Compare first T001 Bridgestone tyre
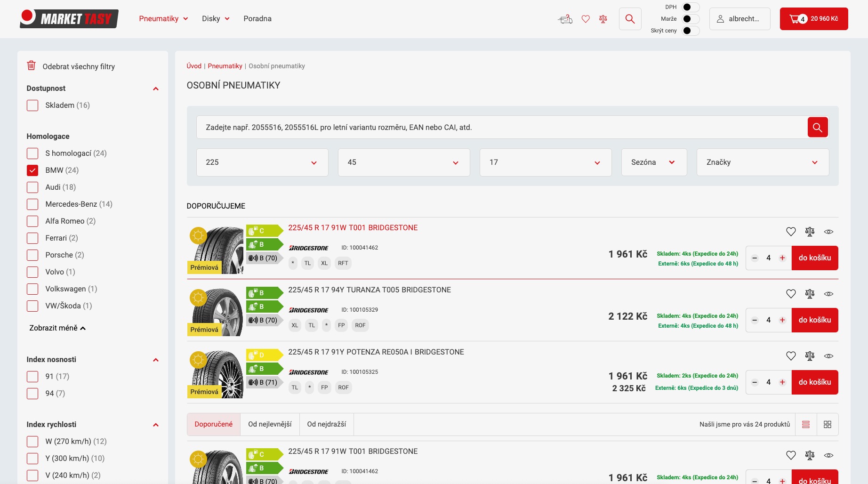 click(810, 232)
